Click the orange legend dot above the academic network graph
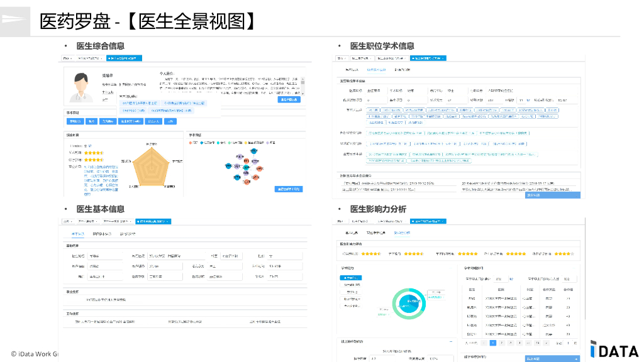 tap(245, 143)
